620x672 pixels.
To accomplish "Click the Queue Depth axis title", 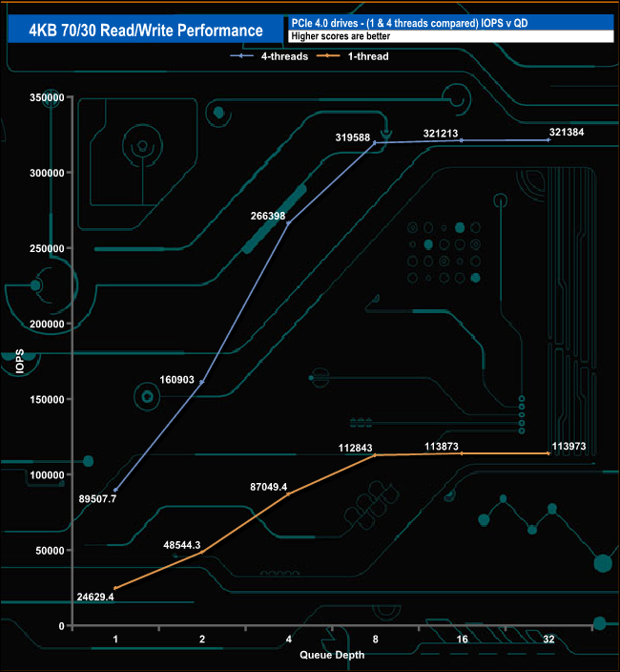I will pos(331,655).
